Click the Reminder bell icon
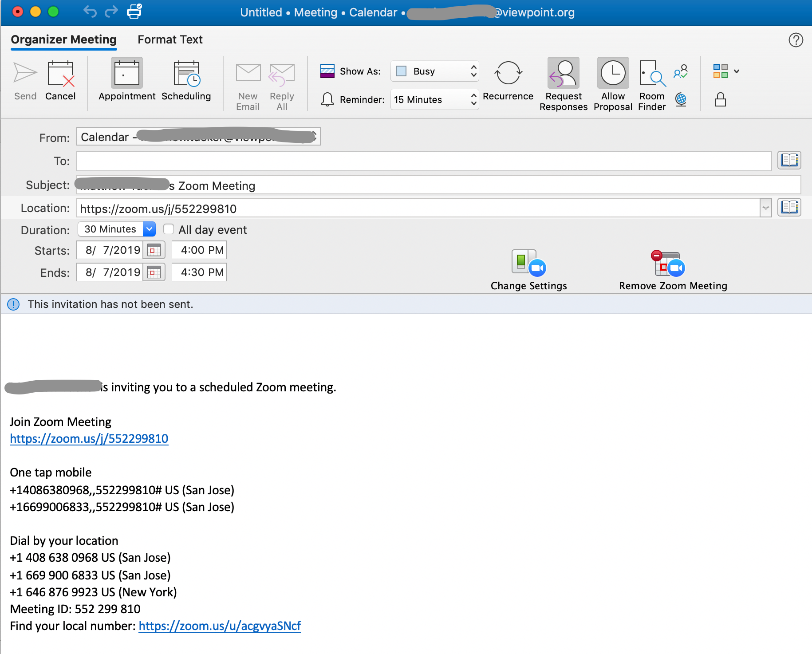 [x=327, y=99]
